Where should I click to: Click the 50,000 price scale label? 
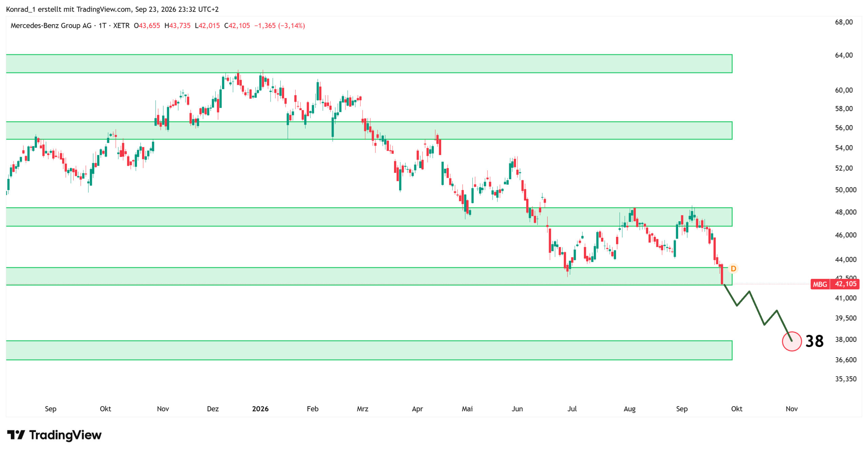845,190
